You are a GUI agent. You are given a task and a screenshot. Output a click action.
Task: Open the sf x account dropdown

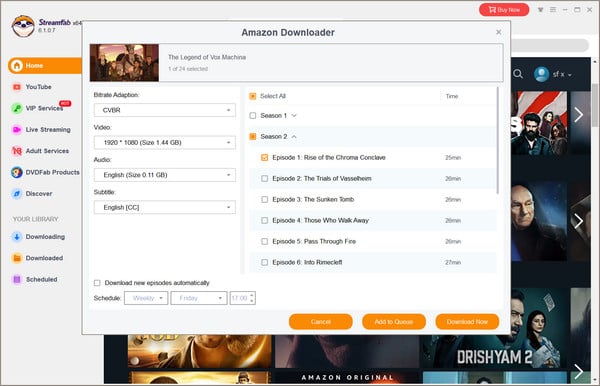point(562,74)
